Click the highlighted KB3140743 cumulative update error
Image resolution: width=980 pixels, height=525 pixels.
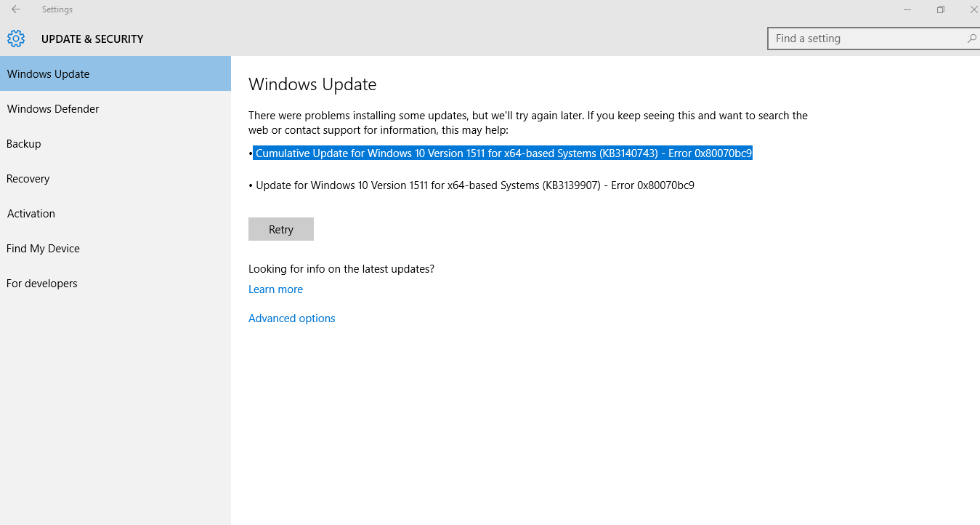tap(502, 153)
